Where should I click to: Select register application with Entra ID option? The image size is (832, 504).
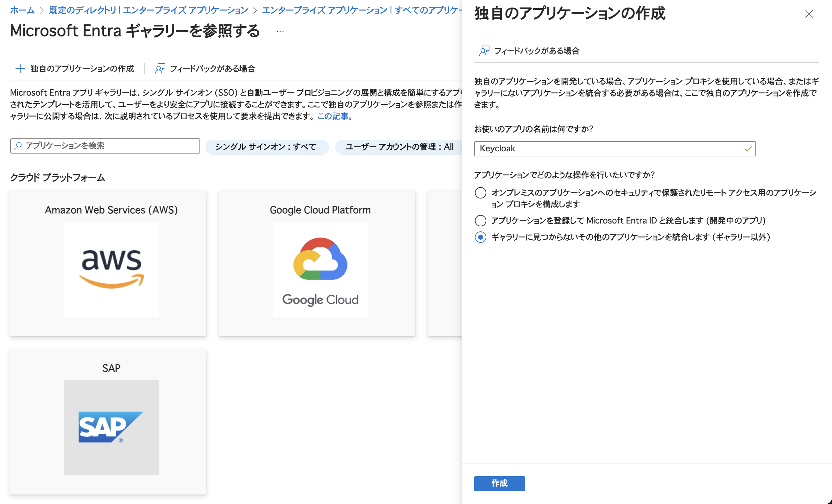(480, 220)
